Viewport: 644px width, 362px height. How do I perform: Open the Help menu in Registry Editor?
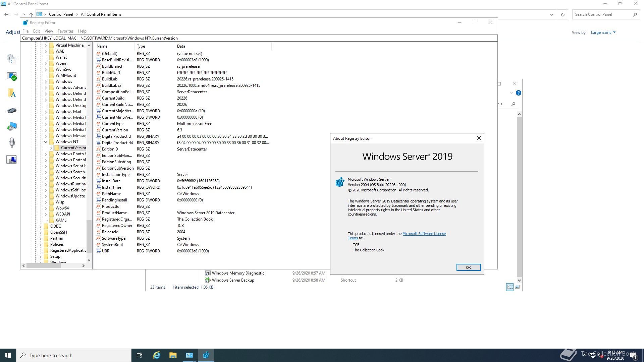82,31
